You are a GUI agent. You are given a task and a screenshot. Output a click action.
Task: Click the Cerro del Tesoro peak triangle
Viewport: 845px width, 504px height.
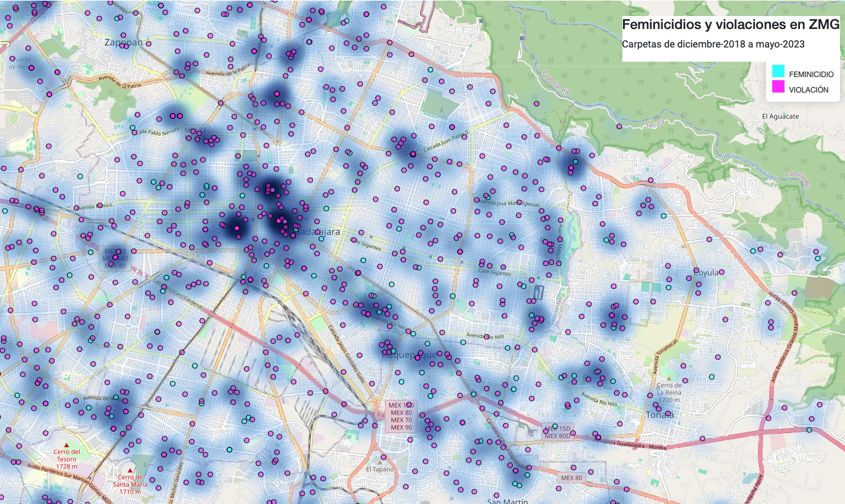coord(67,445)
